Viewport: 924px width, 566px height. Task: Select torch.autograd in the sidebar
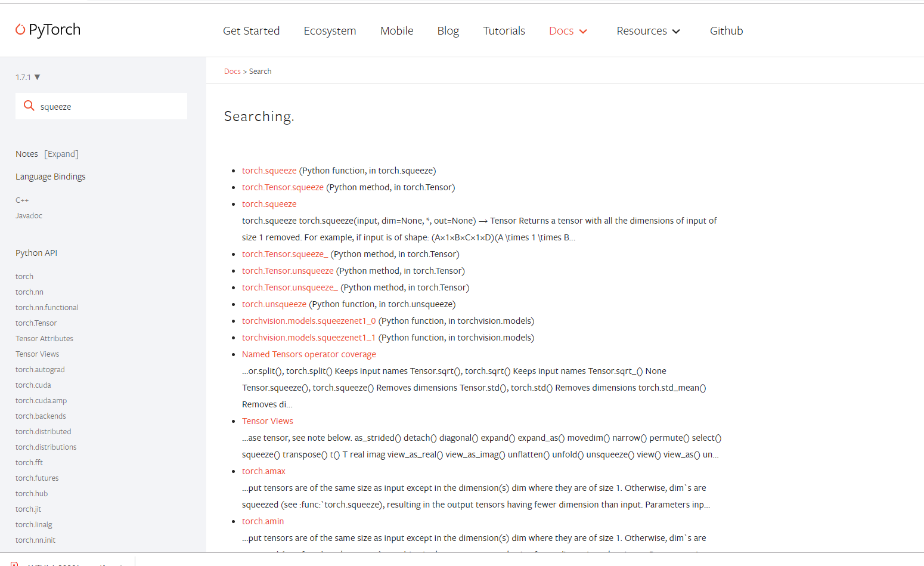pyautogui.click(x=40, y=370)
